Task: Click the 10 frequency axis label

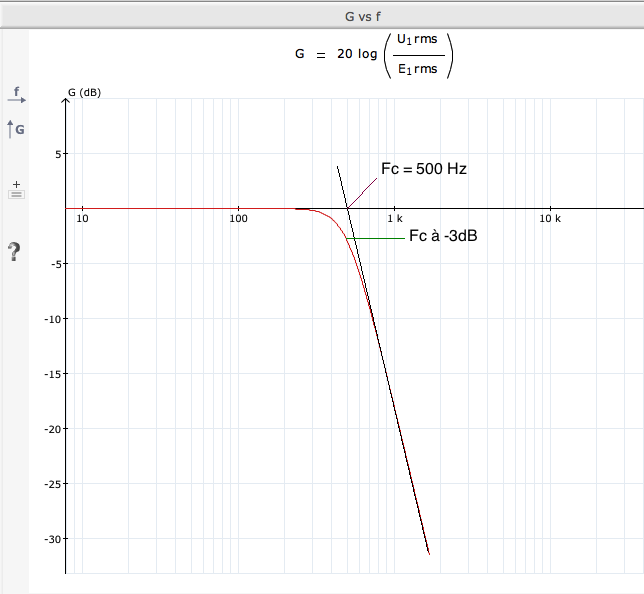Action: click(82, 219)
